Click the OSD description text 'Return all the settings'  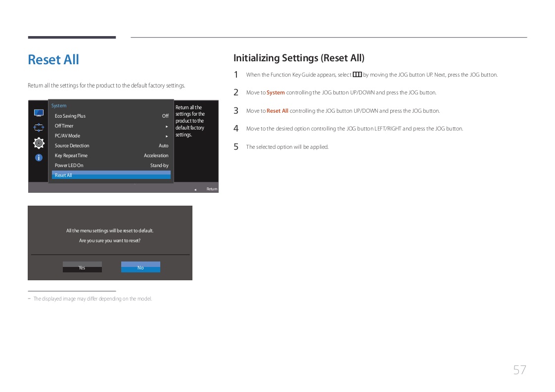190,121
